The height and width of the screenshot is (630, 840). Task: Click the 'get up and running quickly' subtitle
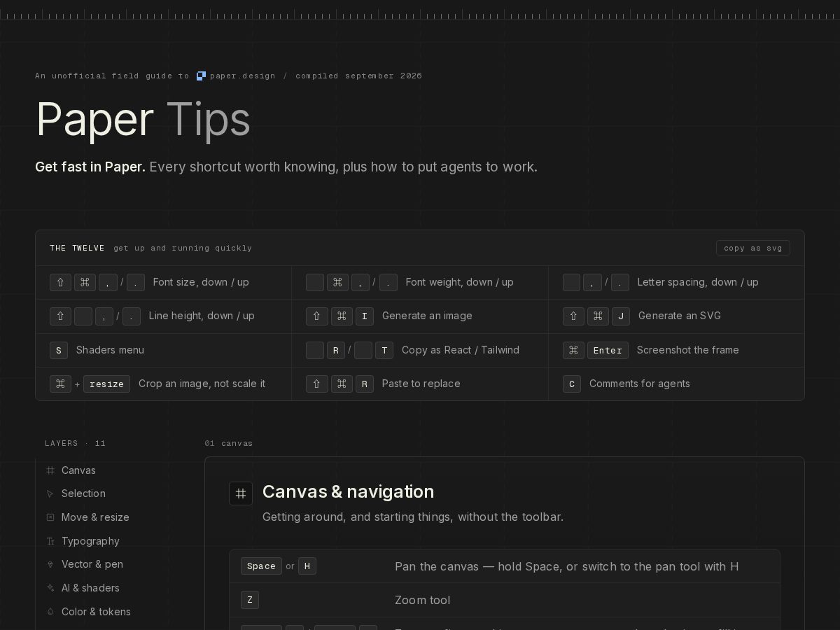(183, 248)
